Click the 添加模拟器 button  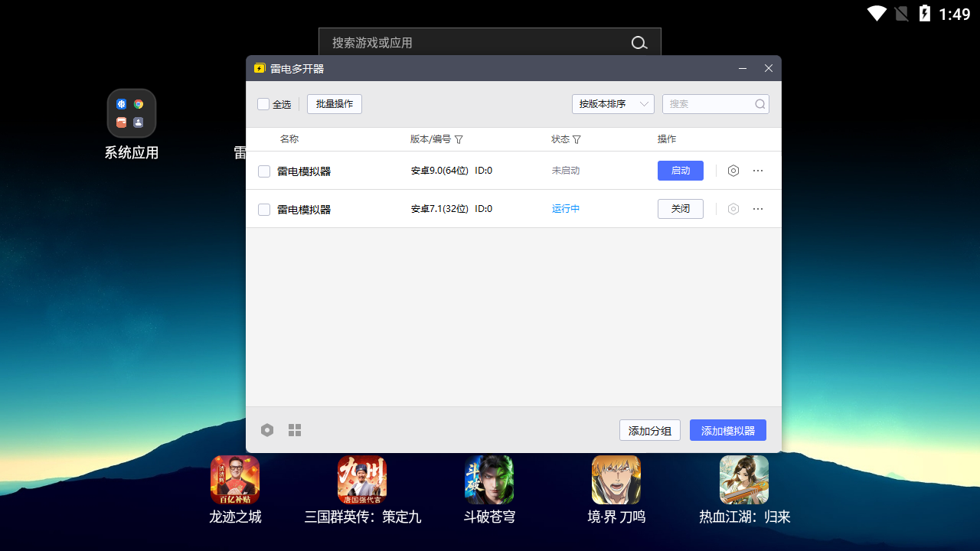tap(728, 430)
